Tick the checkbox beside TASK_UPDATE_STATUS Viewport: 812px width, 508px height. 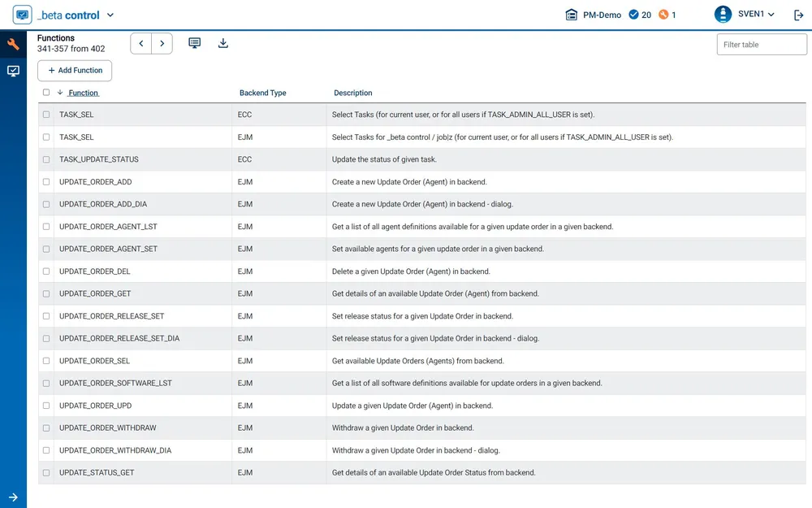tap(46, 159)
